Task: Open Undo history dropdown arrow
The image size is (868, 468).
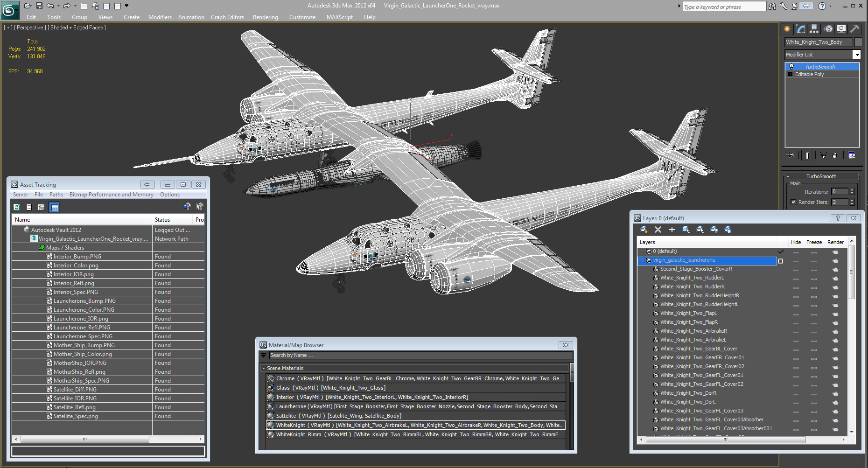Action: [58, 6]
